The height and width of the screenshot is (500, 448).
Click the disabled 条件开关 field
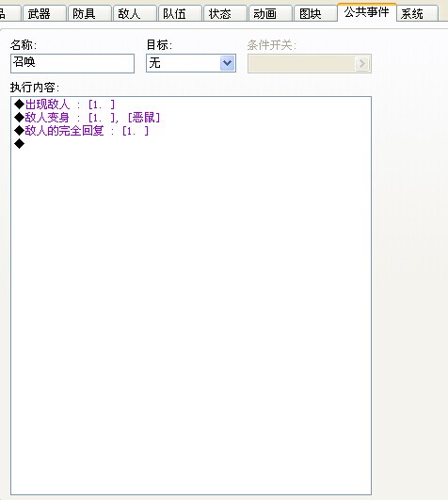tap(310, 63)
